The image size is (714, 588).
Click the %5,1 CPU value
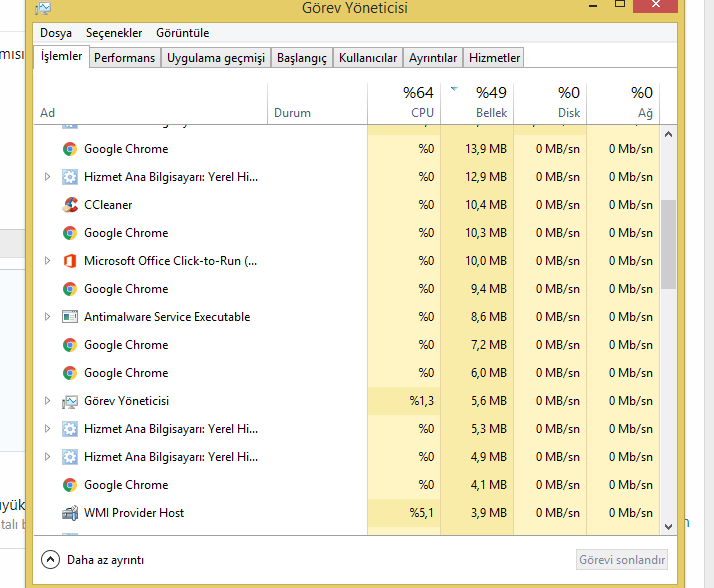[x=421, y=513]
